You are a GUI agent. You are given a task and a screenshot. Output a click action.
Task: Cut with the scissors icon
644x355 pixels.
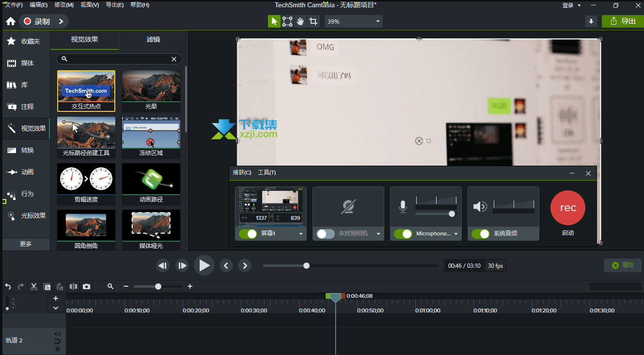click(x=33, y=287)
